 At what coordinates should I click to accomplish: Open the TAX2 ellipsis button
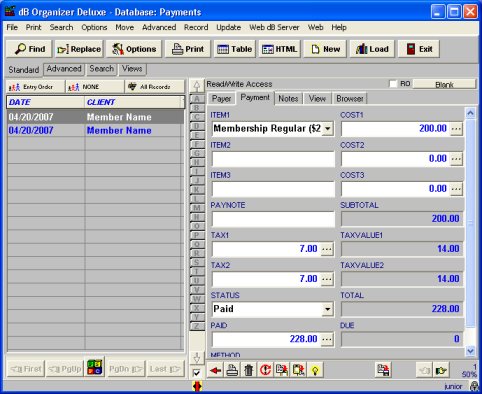[327, 279]
